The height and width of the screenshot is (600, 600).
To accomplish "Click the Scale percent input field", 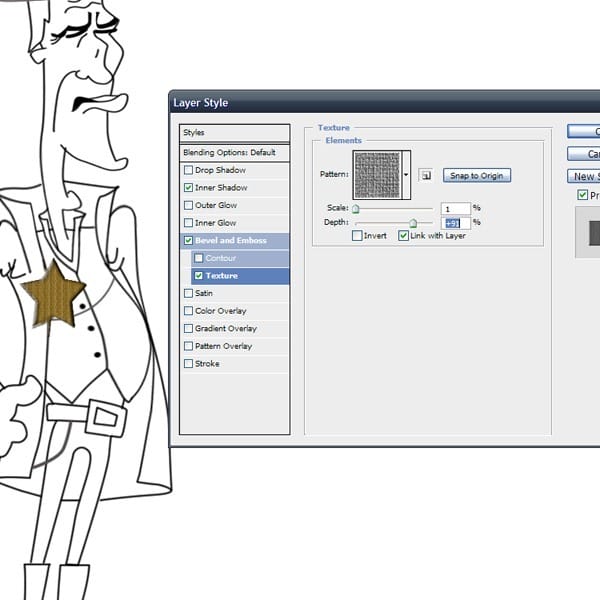I will click(x=455, y=209).
